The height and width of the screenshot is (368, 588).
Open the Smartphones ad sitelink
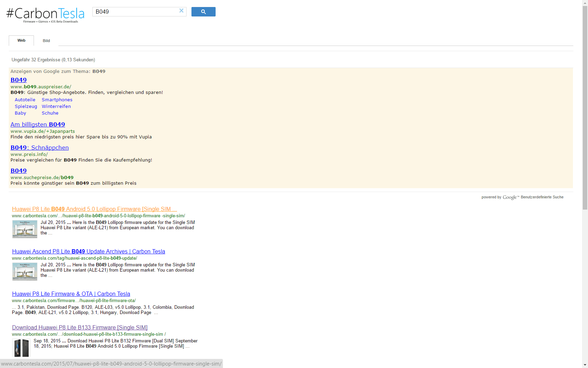click(57, 100)
